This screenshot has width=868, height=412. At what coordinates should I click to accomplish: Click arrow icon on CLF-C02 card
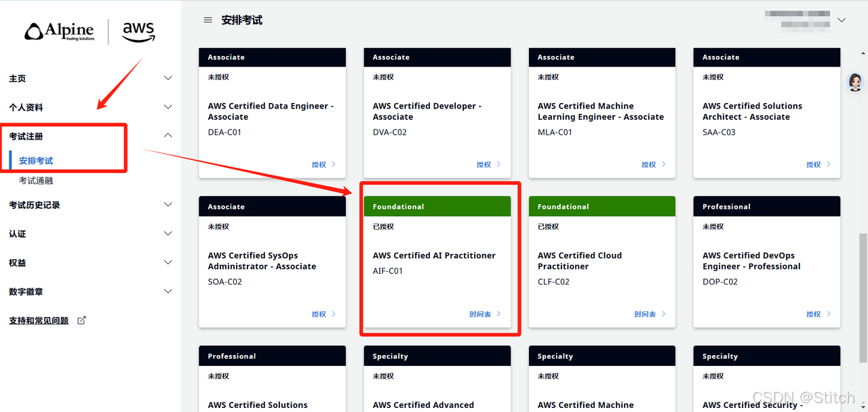pos(664,314)
